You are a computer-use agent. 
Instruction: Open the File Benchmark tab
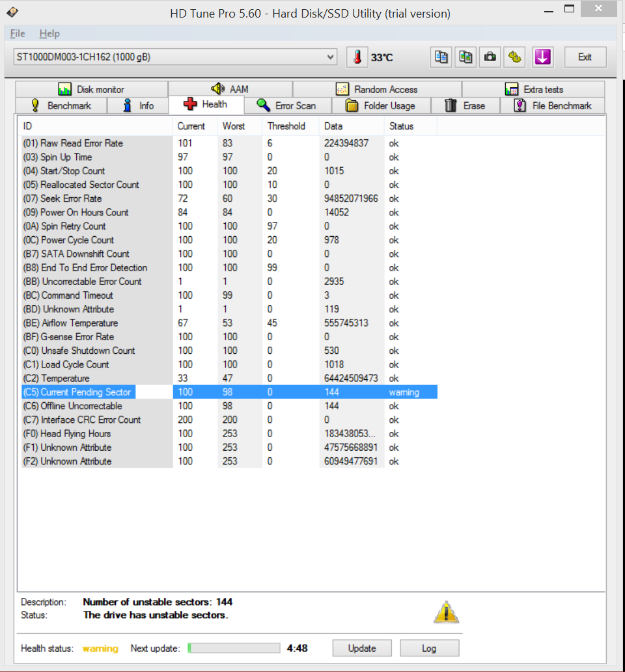tap(553, 105)
